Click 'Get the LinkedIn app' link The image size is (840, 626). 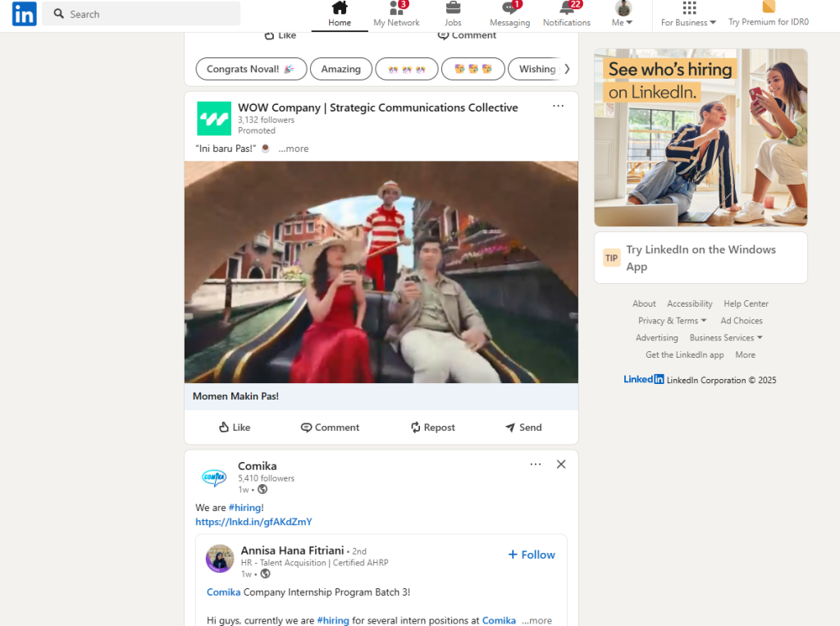[x=685, y=355]
